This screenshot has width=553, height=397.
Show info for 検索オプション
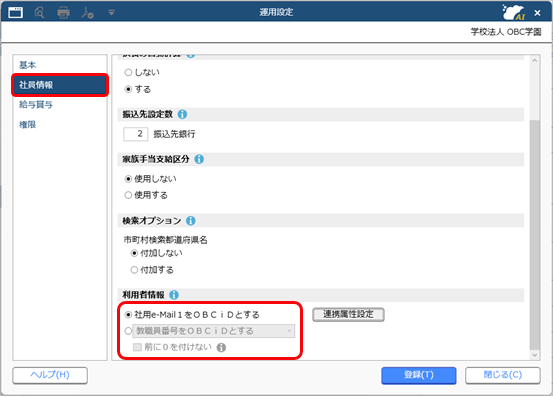pos(191,221)
